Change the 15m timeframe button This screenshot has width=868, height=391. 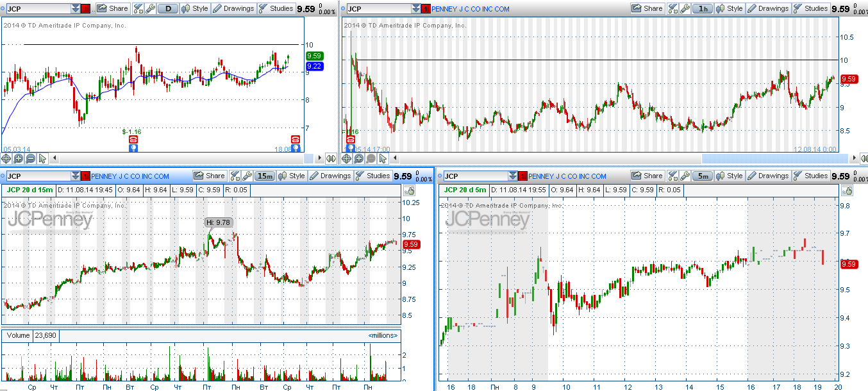[265, 176]
